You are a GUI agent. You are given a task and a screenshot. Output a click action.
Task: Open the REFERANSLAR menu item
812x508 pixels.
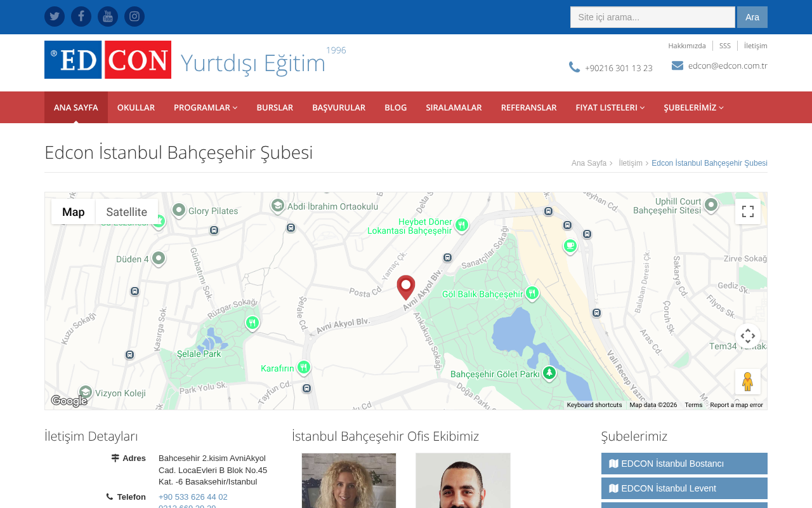point(529,107)
